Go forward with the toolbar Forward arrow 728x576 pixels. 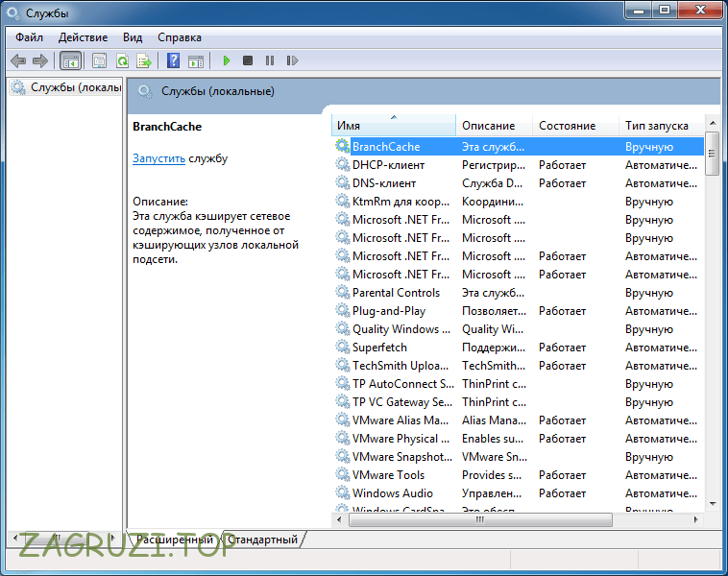pyautogui.click(x=40, y=60)
